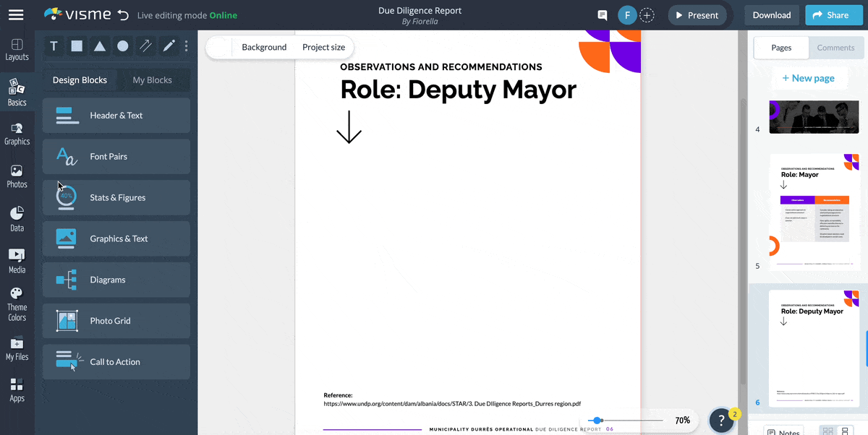Open the My Blocks tab
Viewport: 868px width, 435px height.
point(152,79)
